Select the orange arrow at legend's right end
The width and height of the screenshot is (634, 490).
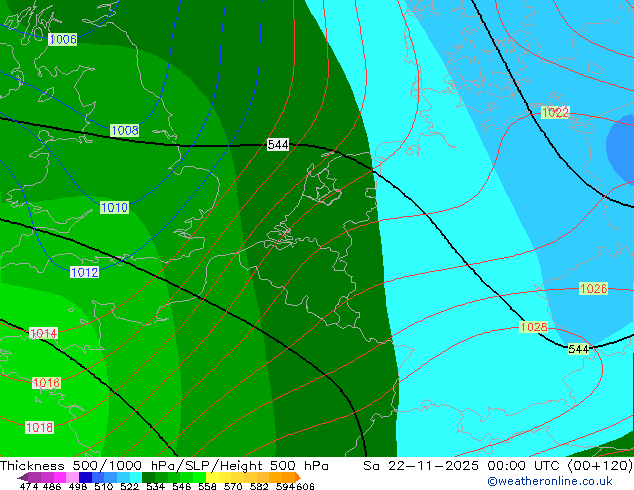tap(298, 477)
